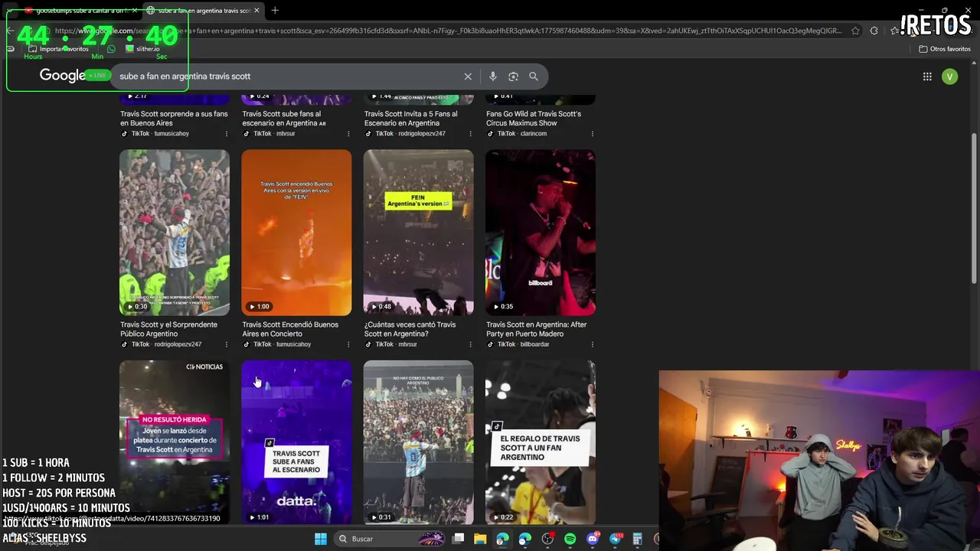Open 'After Party en Puerto Madero' title link

pos(536,329)
